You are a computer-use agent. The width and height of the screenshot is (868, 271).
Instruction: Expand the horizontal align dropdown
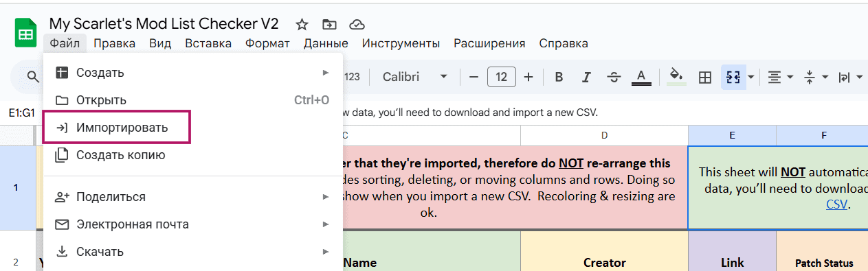780,77
